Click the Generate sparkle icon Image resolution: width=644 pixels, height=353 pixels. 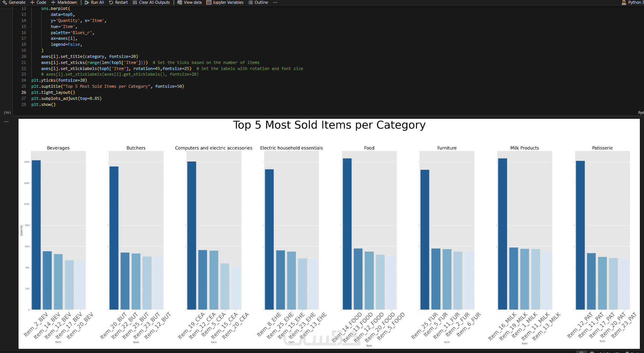[5, 2]
